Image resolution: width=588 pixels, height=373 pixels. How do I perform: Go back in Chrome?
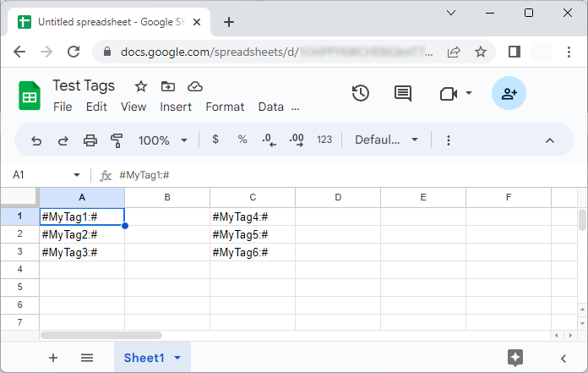(x=19, y=52)
